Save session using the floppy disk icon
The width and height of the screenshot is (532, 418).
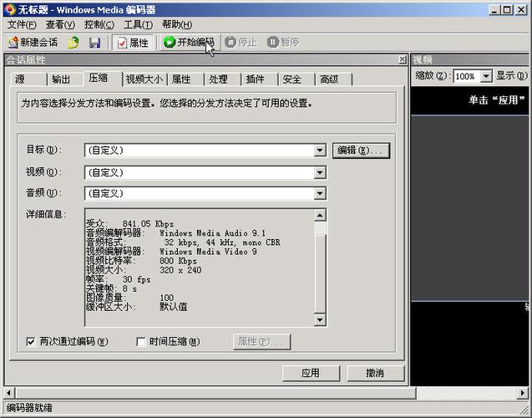94,43
